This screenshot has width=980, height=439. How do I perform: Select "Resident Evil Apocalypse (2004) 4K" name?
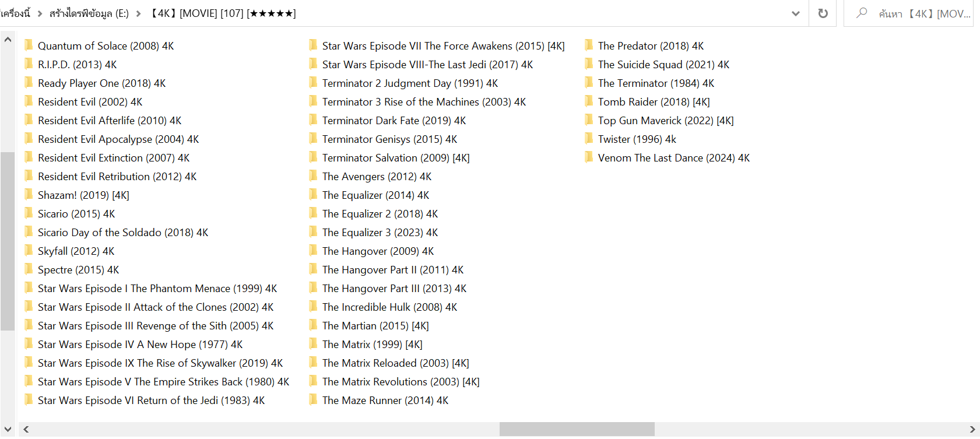click(118, 139)
